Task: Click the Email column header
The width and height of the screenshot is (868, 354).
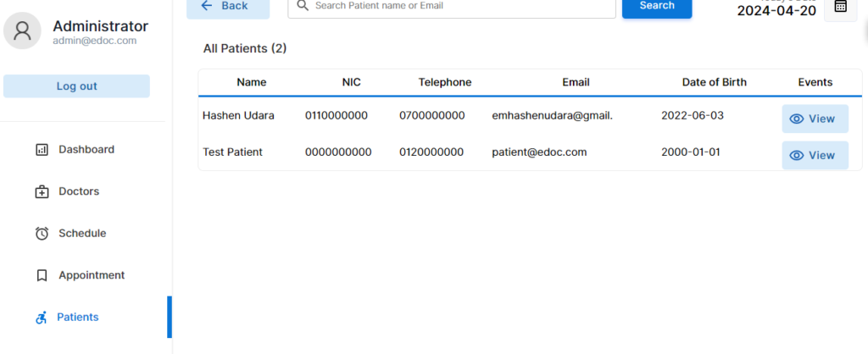Action: tap(576, 82)
